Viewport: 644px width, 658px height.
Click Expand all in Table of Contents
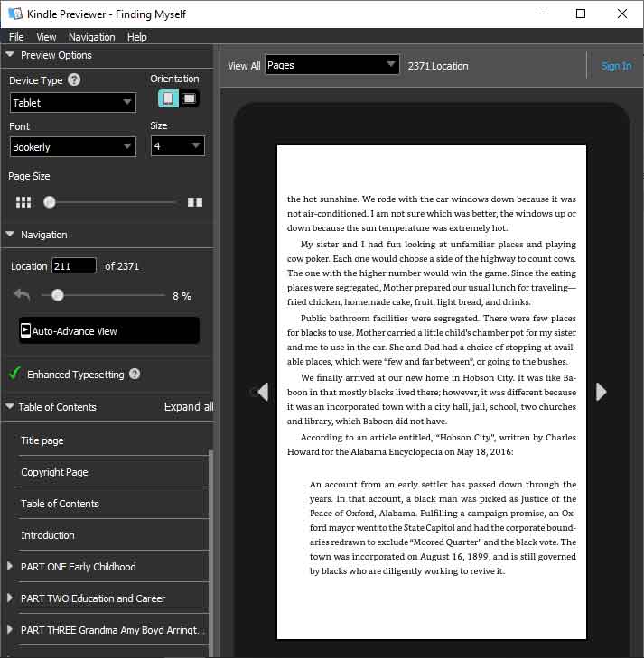pos(189,407)
